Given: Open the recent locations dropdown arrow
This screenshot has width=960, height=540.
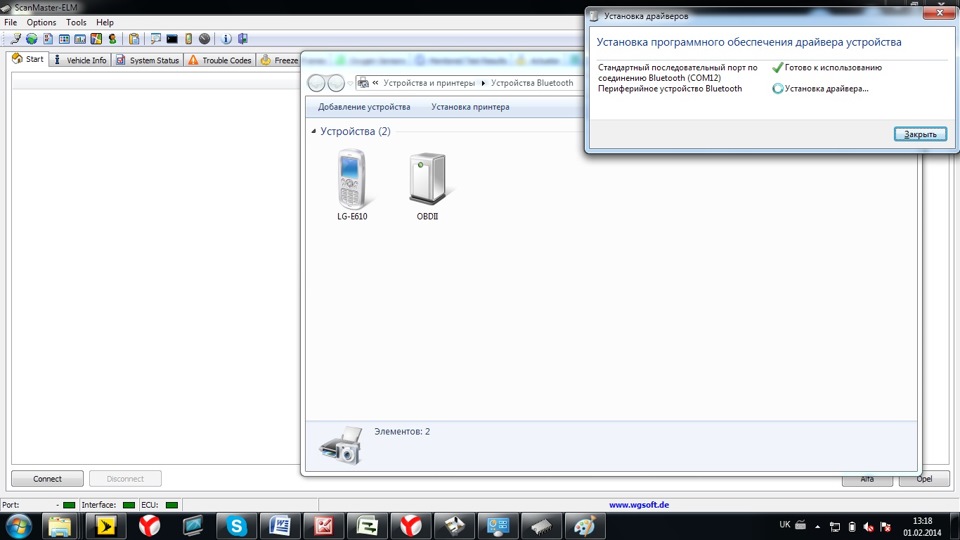Looking at the screenshot, I should pos(350,83).
